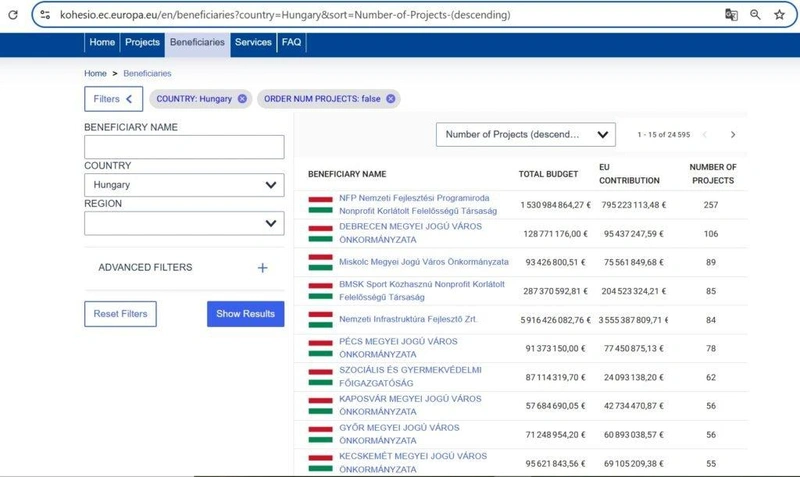Click Hungarian flag beside DEBRECEN row

[x=320, y=233]
